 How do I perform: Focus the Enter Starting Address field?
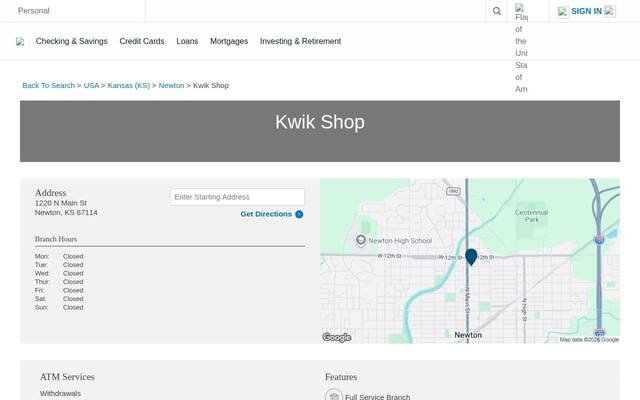tap(237, 197)
